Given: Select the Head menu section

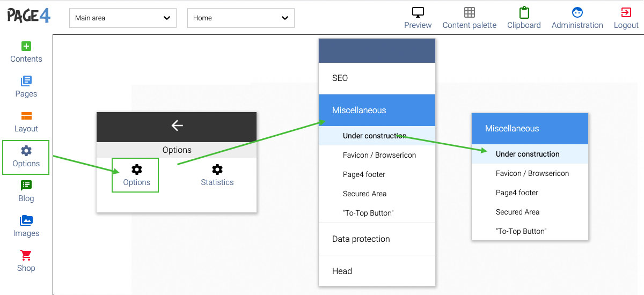Looking at the screenshot, I should [377, 271].
